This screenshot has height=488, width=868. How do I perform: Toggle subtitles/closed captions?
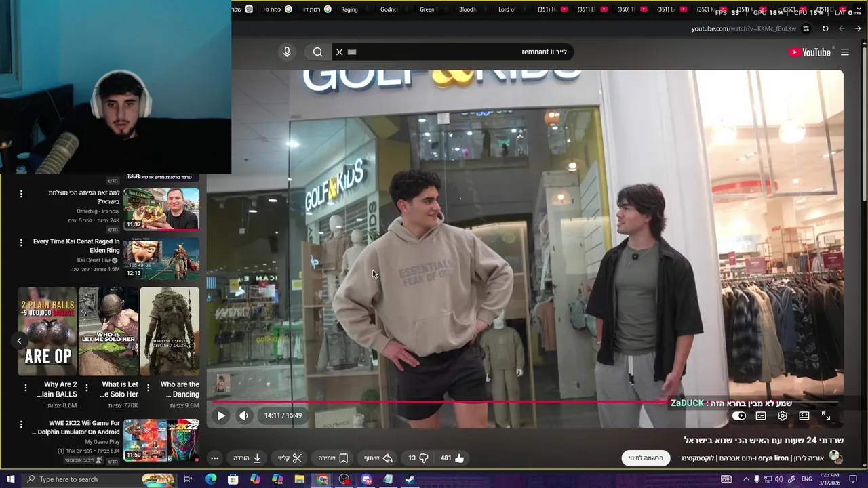pos(761,415)
